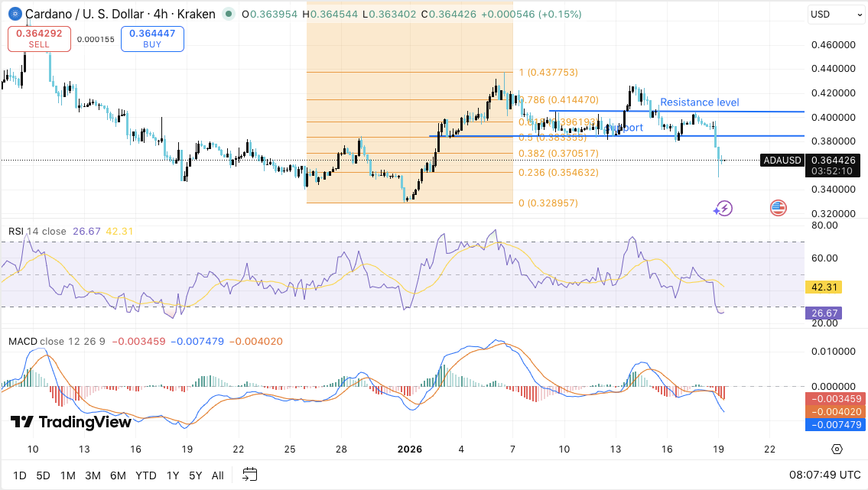Open the Go to date calendar icon
The image size is (868, 490).
(x=249, y=475)
